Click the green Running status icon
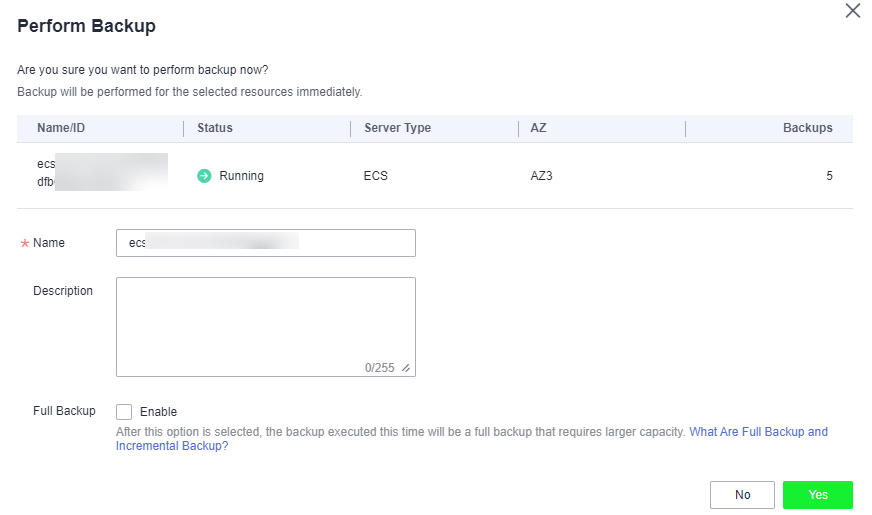 [204, 176]
